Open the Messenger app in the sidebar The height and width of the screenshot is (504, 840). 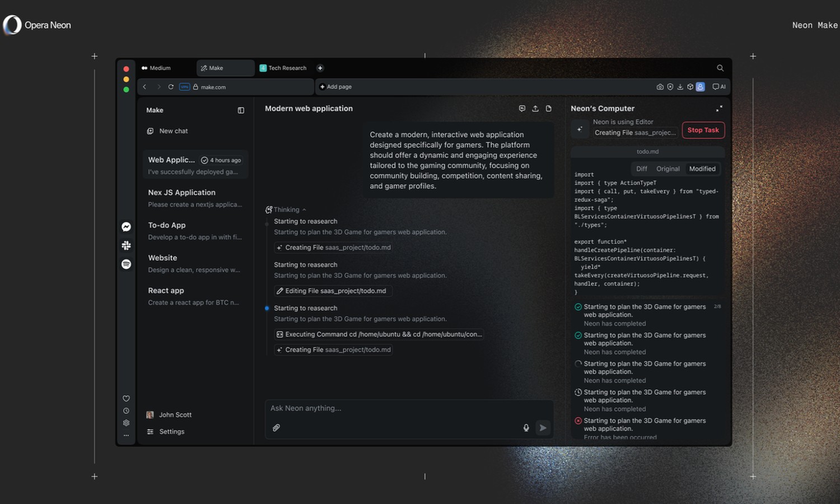click(126, 226)
